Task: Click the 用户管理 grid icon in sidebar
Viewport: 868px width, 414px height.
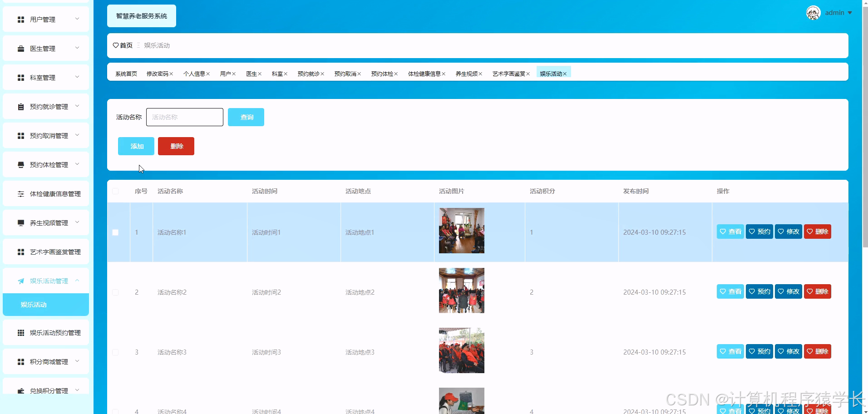Action: pyautogui.click(x=21, y=20)
